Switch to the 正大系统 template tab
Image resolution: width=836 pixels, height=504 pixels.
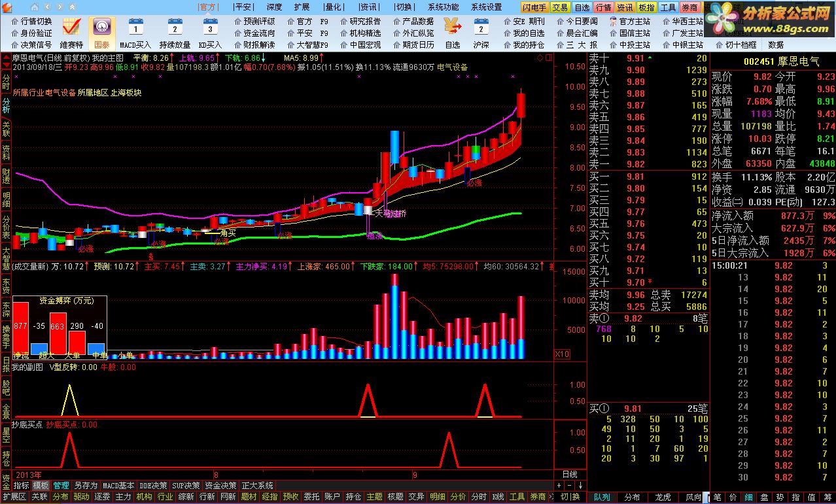[x=258, y=486]
